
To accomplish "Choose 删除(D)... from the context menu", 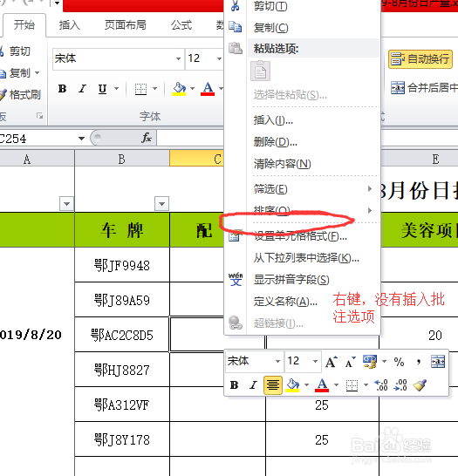I will point(275,142).
